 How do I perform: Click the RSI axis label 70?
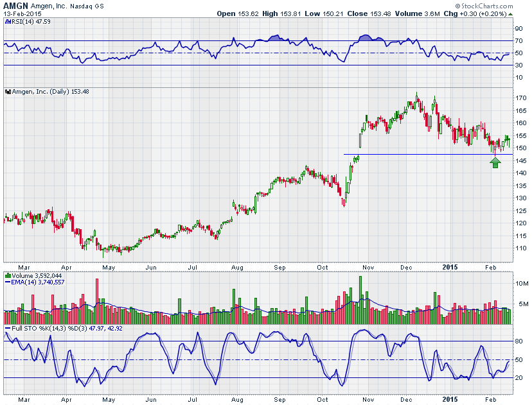point(519,41)
